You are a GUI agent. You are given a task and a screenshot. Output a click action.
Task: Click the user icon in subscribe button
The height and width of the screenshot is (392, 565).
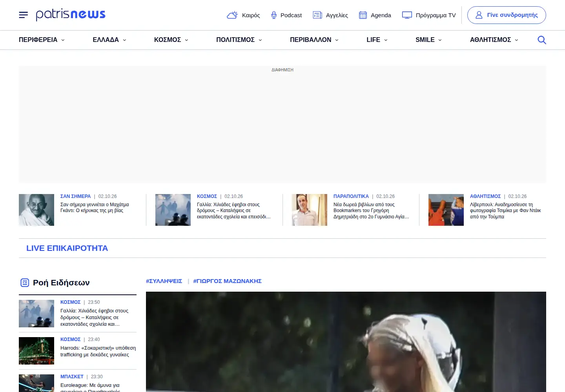click(x=479, y=15)
